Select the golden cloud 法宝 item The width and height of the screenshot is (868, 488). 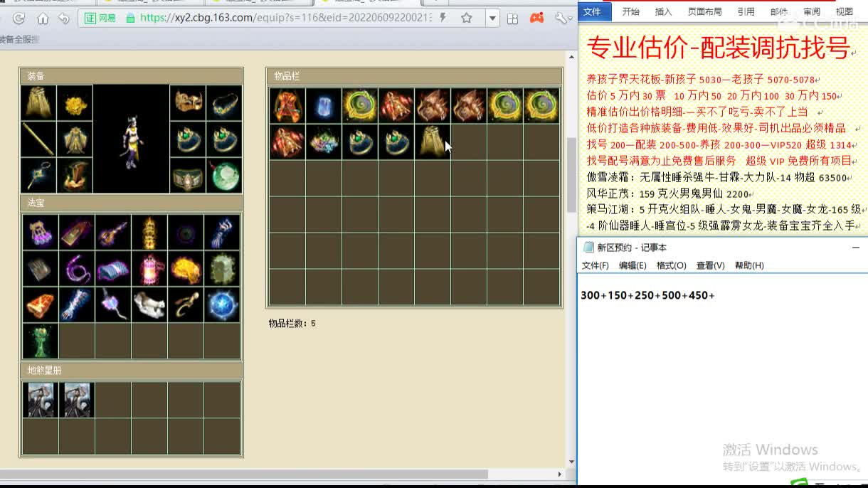(186, 269)
